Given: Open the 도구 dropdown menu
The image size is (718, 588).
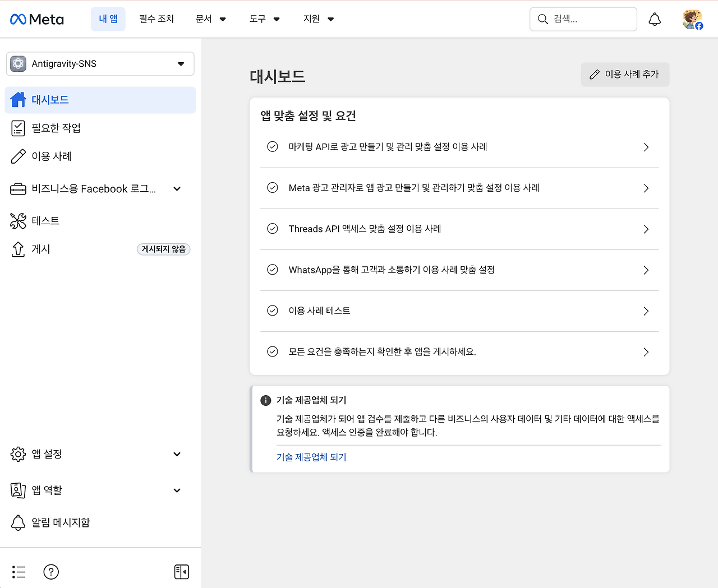Looking at the screenshot, I should 264,19.
